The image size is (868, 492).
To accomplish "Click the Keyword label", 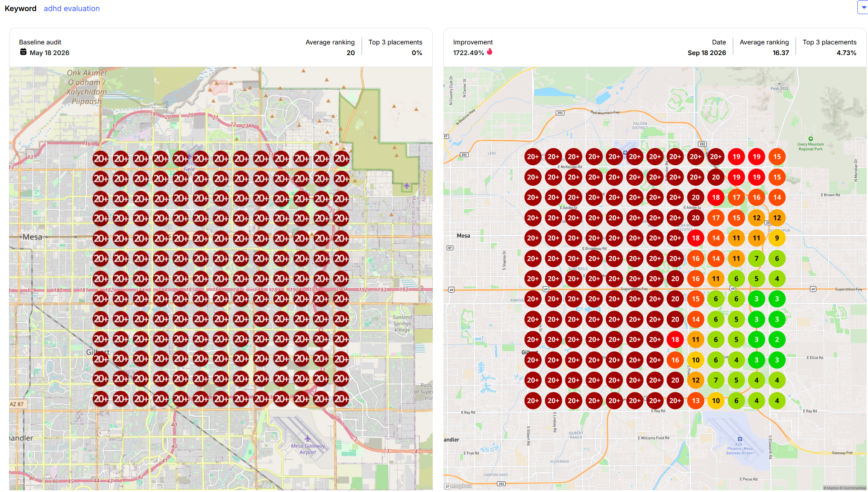I will coord(21,9).
